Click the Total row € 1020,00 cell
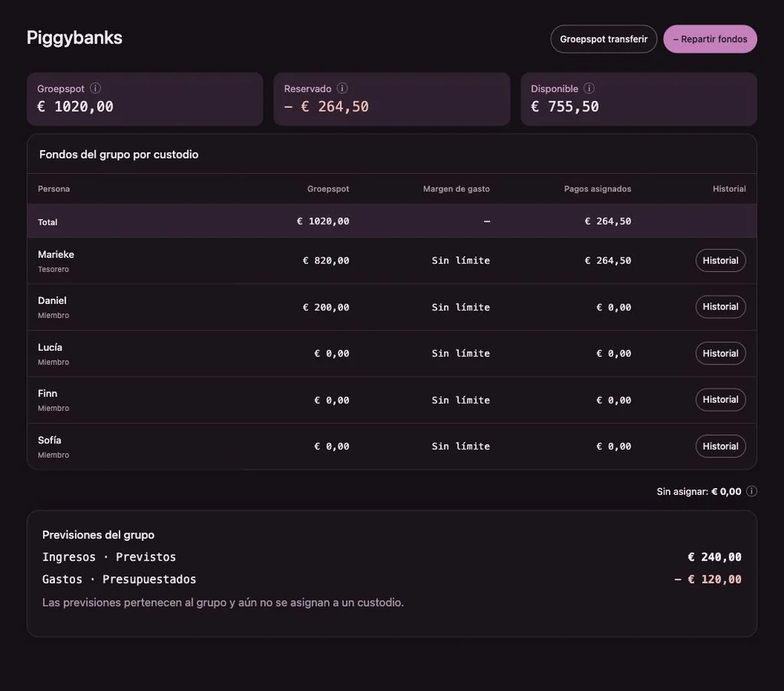784x691 pixels. pyautogui.click(x=323, y=221)
